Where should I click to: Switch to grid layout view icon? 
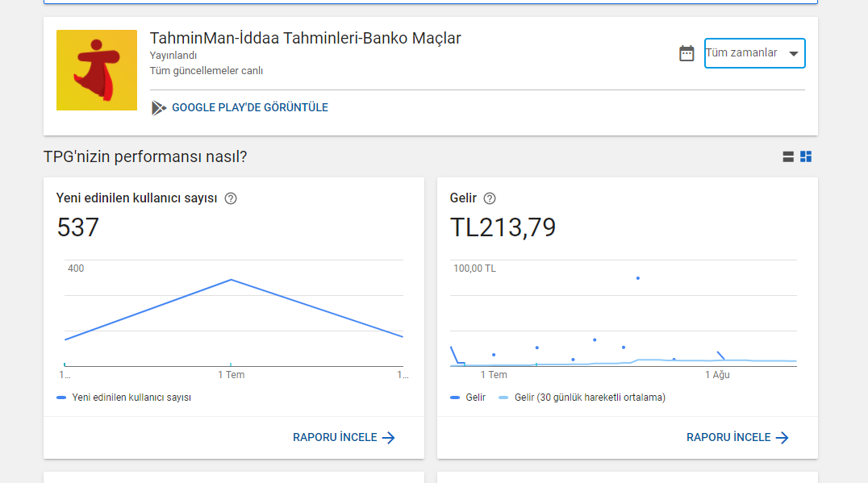(x=806, y=157)
